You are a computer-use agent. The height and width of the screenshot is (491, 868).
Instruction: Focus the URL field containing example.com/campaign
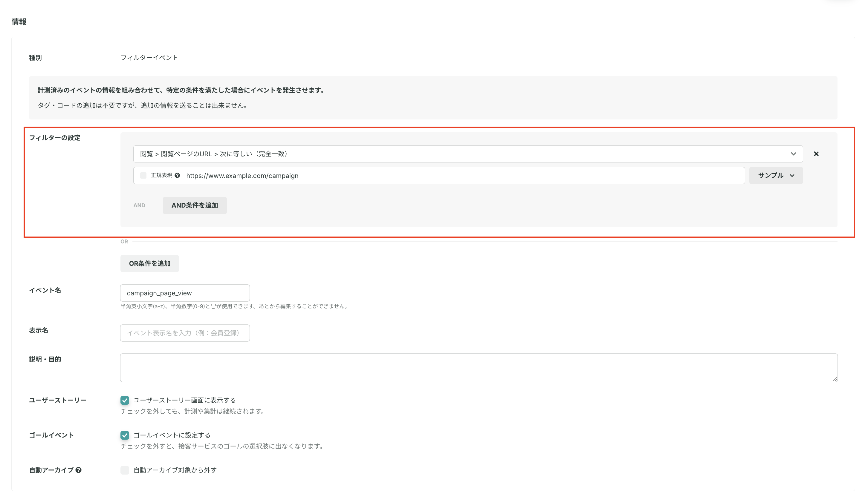(x=462, y=176)
